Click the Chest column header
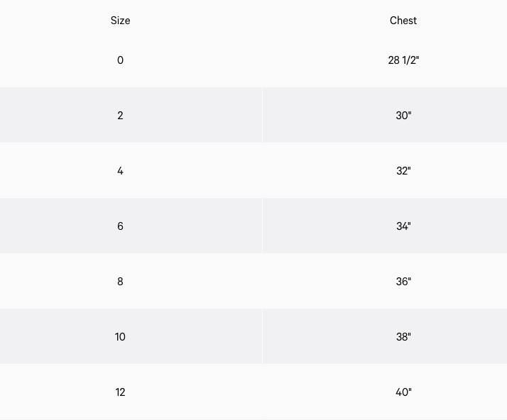Screen dimensions: 507x420 tap(403, 21)
